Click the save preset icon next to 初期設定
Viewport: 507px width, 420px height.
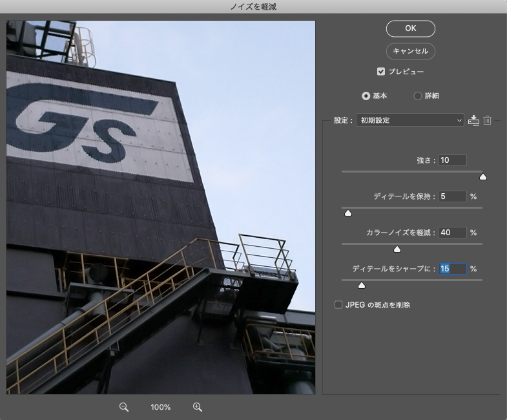tap(473, 120)
